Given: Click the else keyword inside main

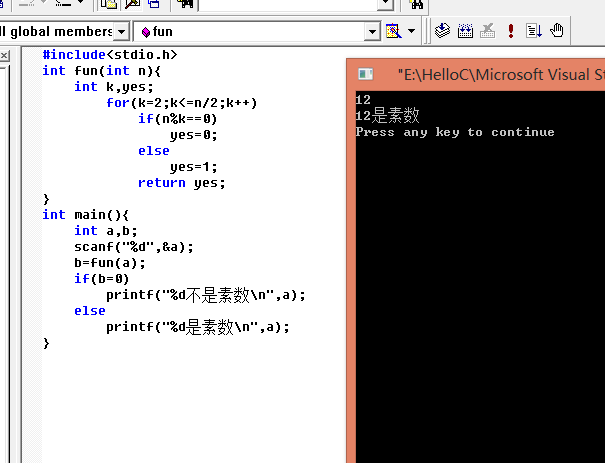Looking at the screenshot, I should coord(90,311).
